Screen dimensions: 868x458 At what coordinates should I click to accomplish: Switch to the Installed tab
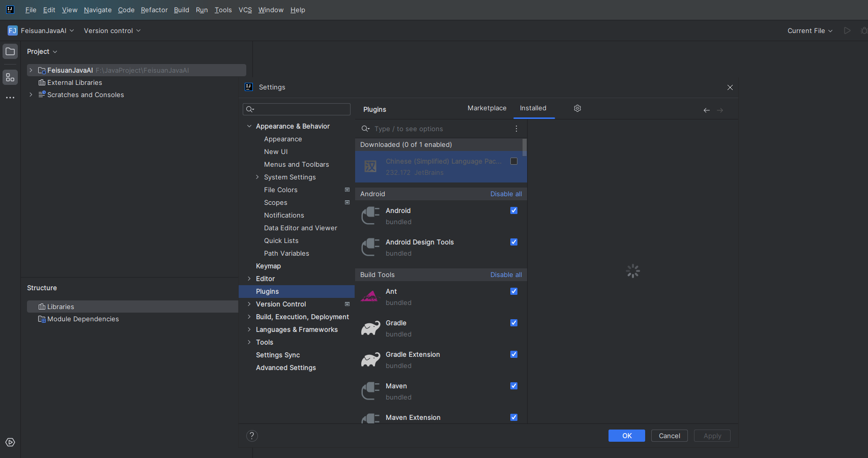[x=533, y=108]
